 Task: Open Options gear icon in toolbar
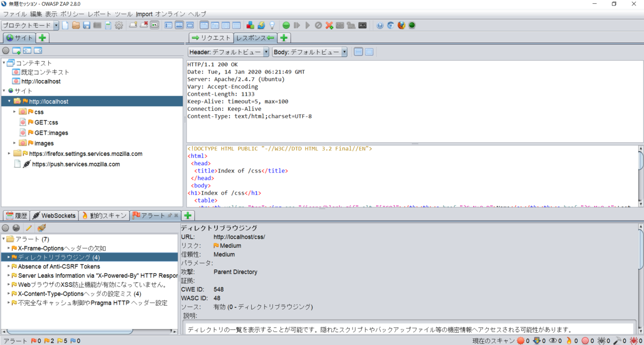pos(119,25)
